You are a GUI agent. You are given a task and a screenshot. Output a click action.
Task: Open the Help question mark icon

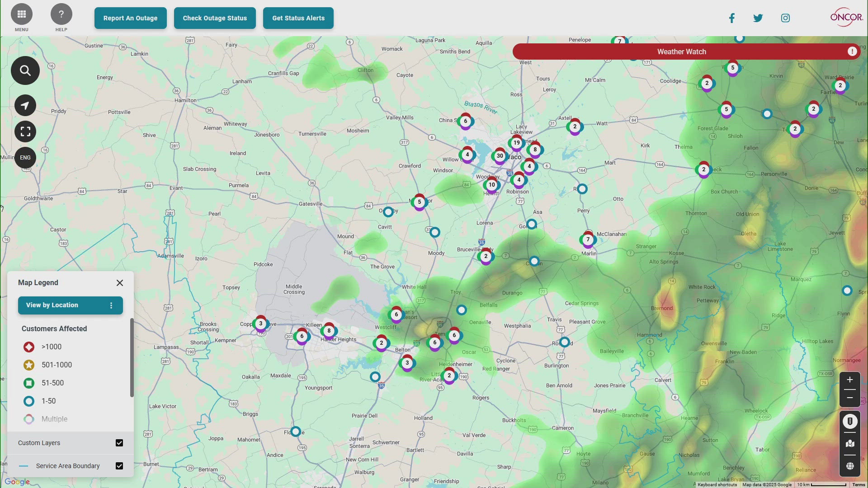coord(61,14)
